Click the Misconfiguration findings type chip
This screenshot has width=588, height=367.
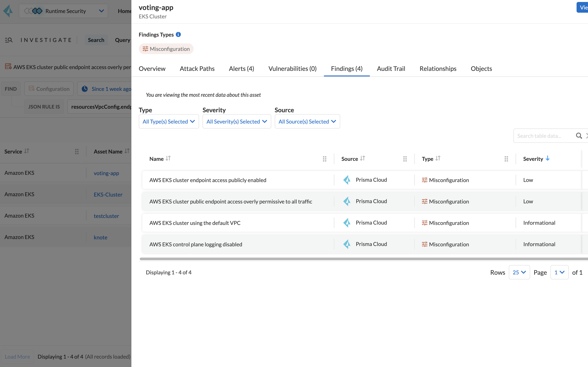coord(166,49)
